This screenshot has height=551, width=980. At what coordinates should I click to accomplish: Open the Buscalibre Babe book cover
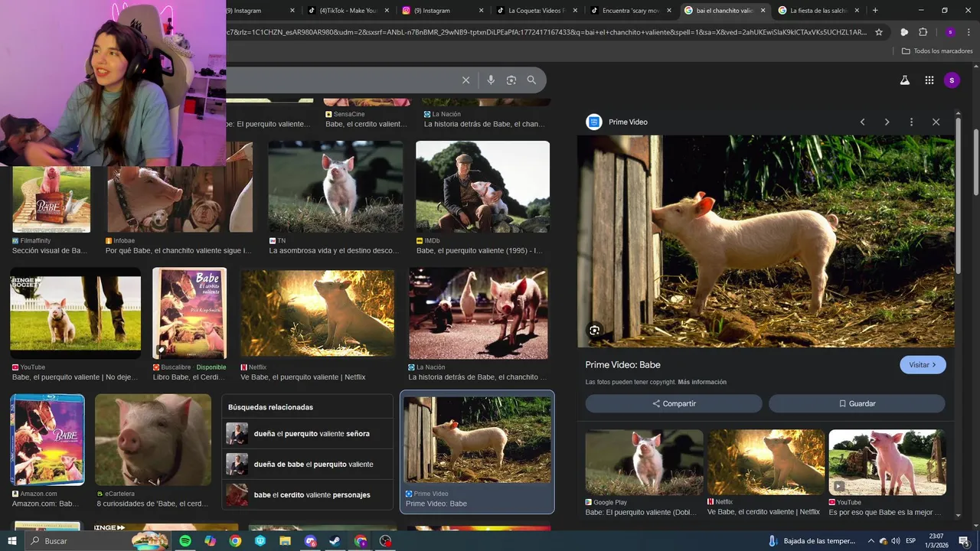tap(190, 313)
